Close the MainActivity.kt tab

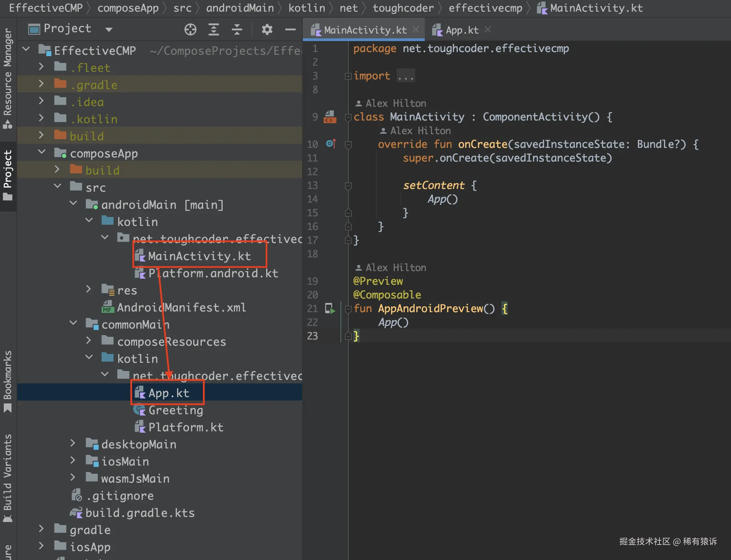pyautogui.click(x=416, y=30)
